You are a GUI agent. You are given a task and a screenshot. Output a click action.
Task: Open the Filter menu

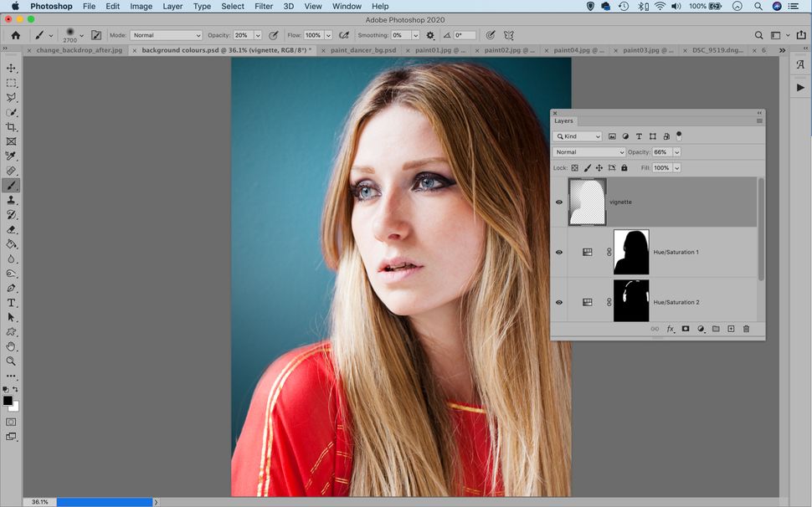(x=263, y=6)
